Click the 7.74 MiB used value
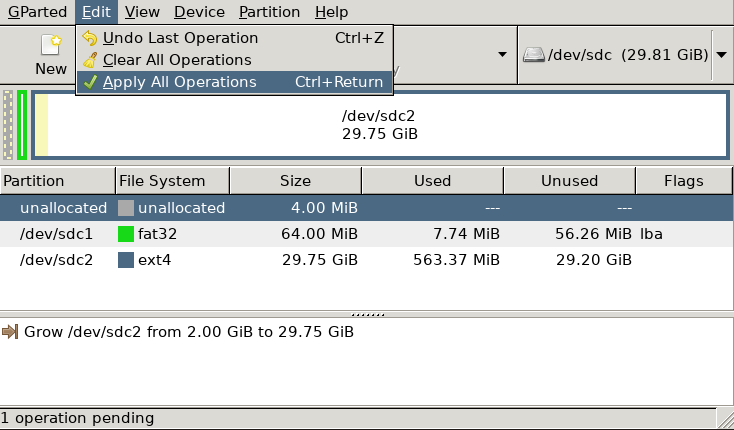734x430 pixels. 466,234
